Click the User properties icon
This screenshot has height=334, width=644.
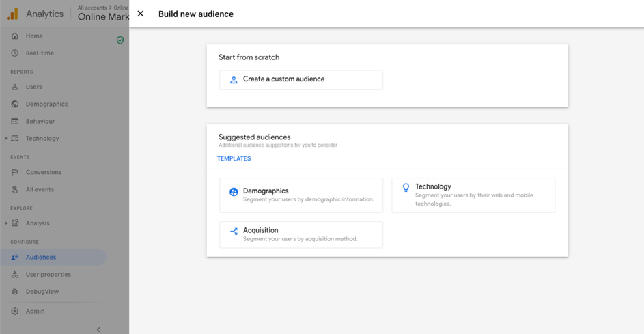[15, 275]
